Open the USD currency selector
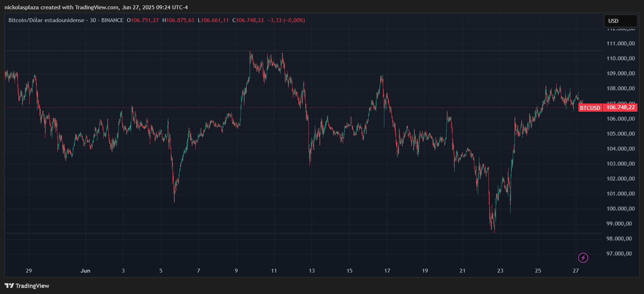Image resolution: width=644 pixels, height=294 pixels. pyautogui.click(x=620, y=21)
